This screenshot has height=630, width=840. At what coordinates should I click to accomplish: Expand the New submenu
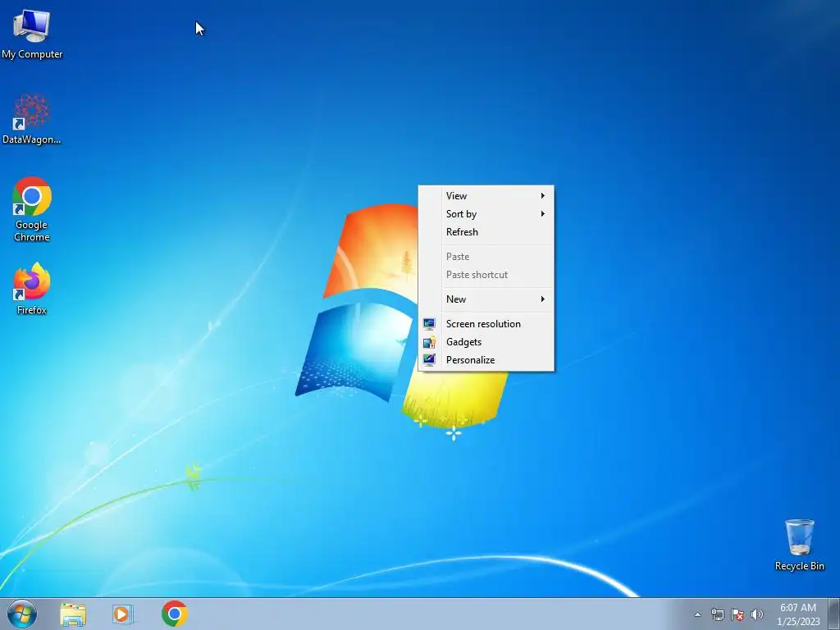pyautogui.click(x=486, y=299)
